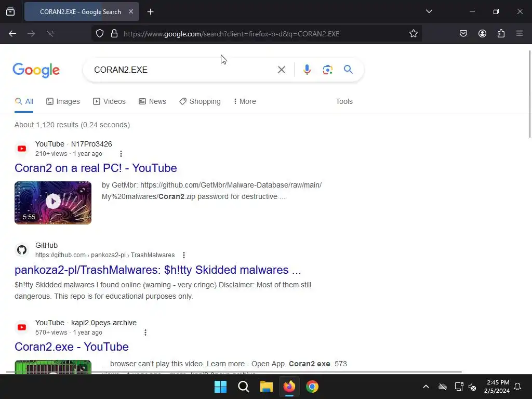The image size is (532, 399).
Task: Open OneDrive cloud tray icon
Action: tap(443, 387)
